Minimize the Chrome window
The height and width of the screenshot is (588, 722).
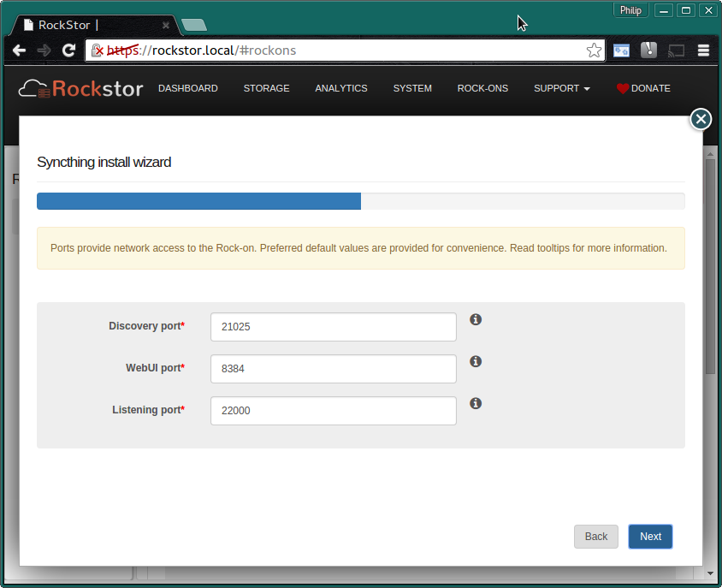(664, 10)
